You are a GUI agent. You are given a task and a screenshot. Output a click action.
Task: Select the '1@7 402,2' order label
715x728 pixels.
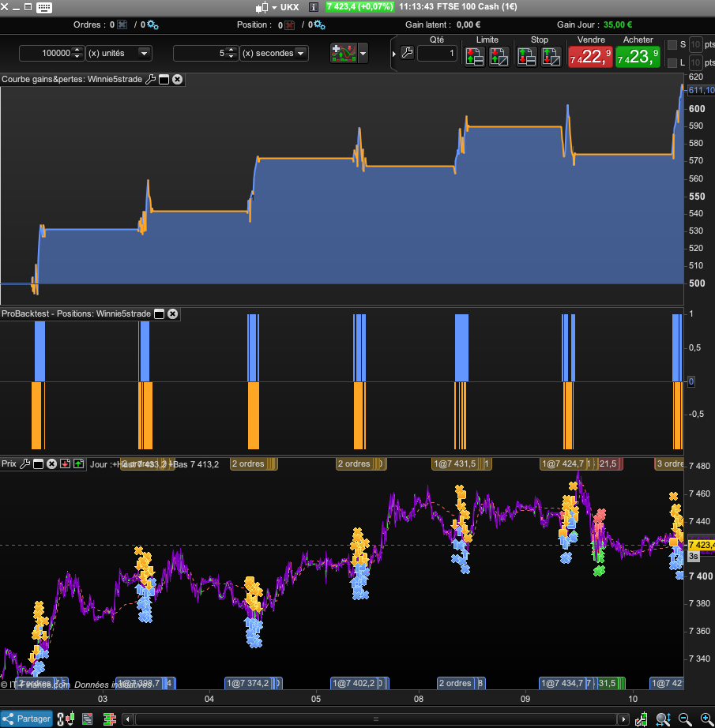tap(354, 684)
